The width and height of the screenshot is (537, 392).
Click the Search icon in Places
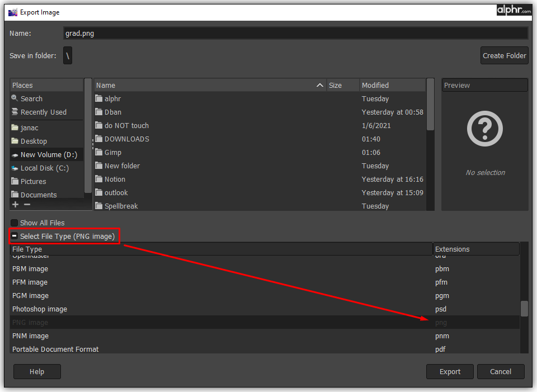[x=15, y=98]
